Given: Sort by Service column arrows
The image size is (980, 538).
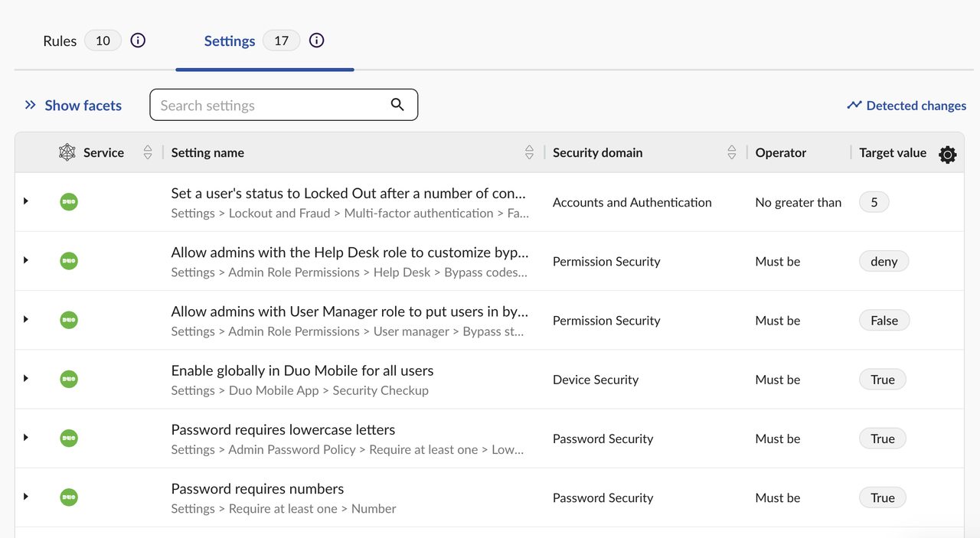Looking at the screenshot, I should coord(148,152).
